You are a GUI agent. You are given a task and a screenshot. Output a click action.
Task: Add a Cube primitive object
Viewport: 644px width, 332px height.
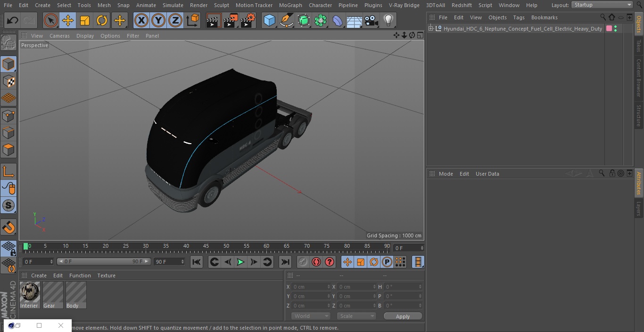[x=269, y=20]
